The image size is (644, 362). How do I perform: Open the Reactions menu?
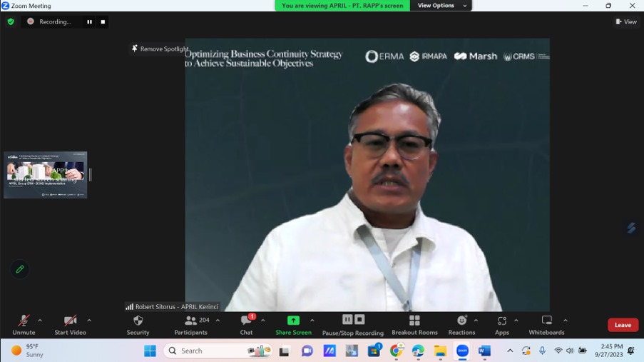461,325
